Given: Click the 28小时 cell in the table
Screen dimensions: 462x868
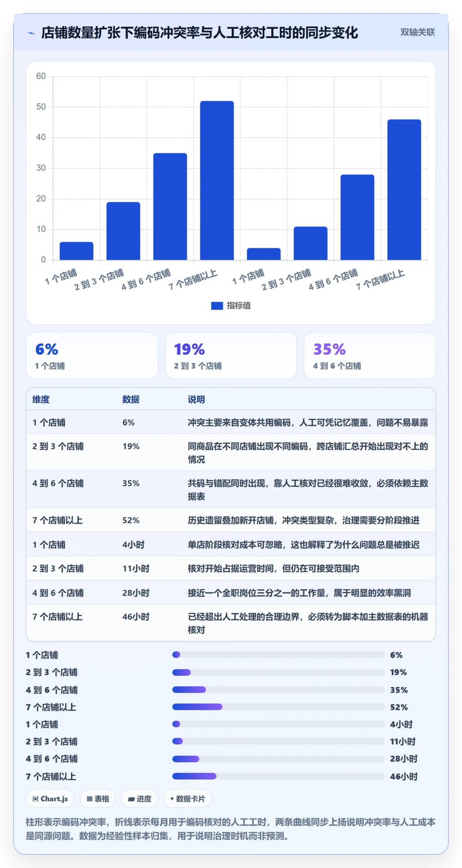Looking at the screenshot, I should click(136, 592).
